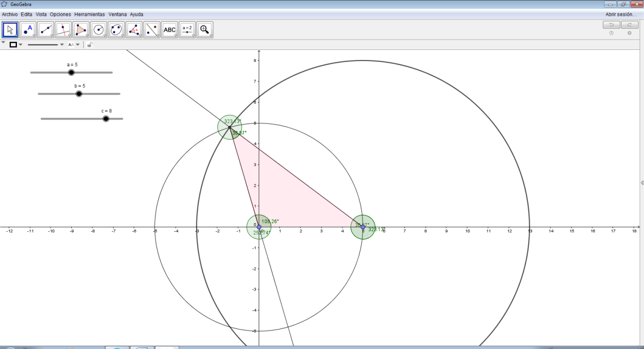Click the open padlock icon in style bar

click(x=90, y=45)
